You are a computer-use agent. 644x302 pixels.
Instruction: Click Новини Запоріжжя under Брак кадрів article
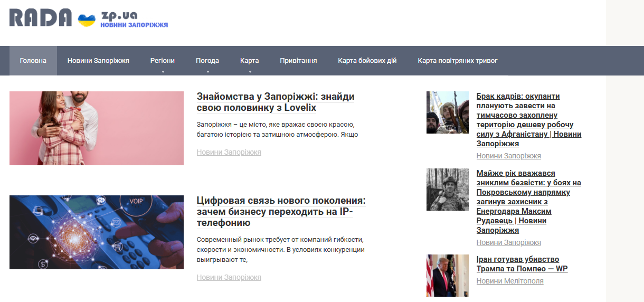pyautogui.click(x=509, y=156)
